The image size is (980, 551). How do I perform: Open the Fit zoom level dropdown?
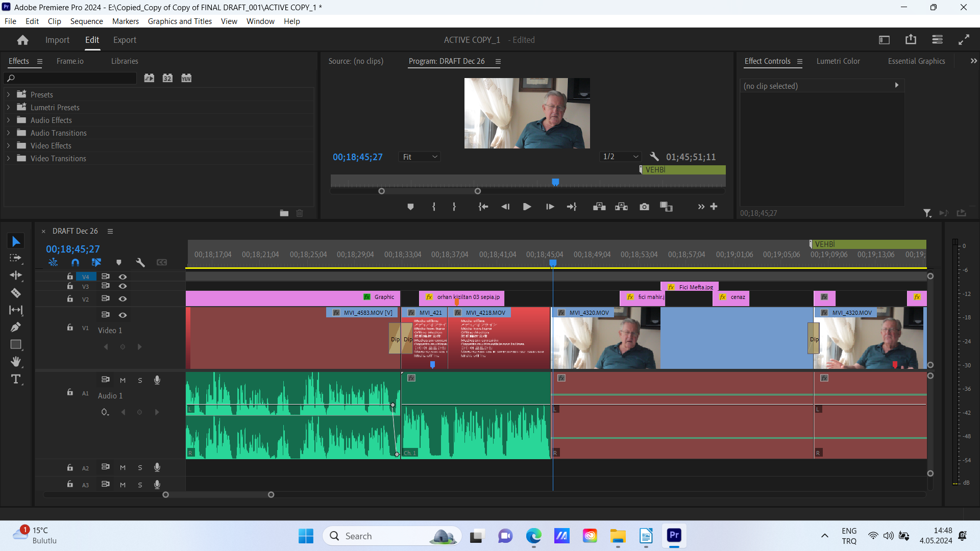[419, 157]
